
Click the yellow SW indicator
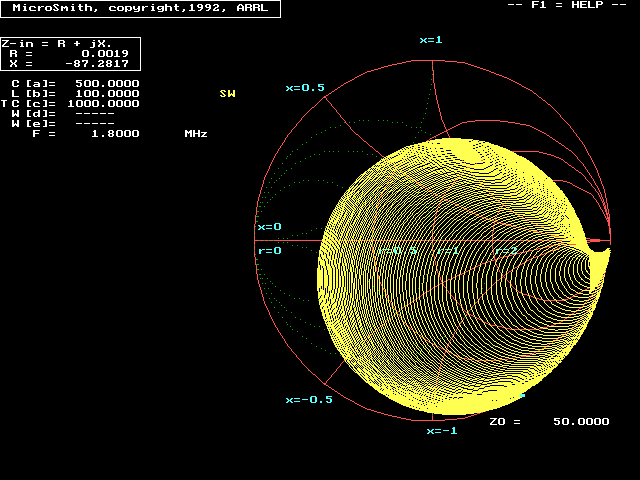[x=227, y=93]
